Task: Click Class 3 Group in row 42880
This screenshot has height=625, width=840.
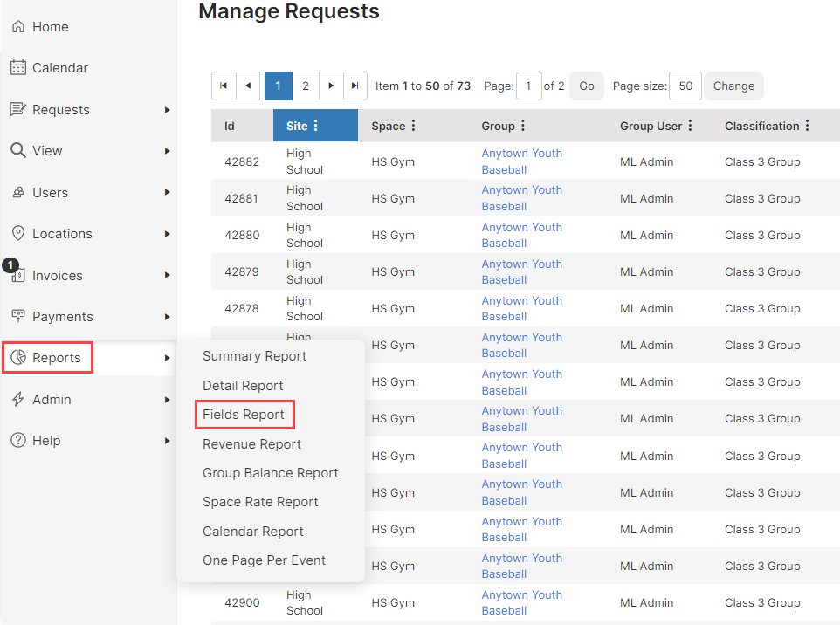Action: [762, 235]
